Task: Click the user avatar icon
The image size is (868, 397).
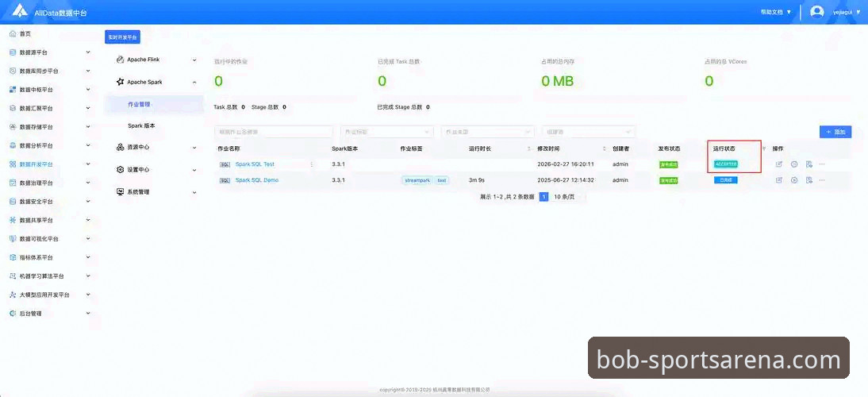Action: 817,12
